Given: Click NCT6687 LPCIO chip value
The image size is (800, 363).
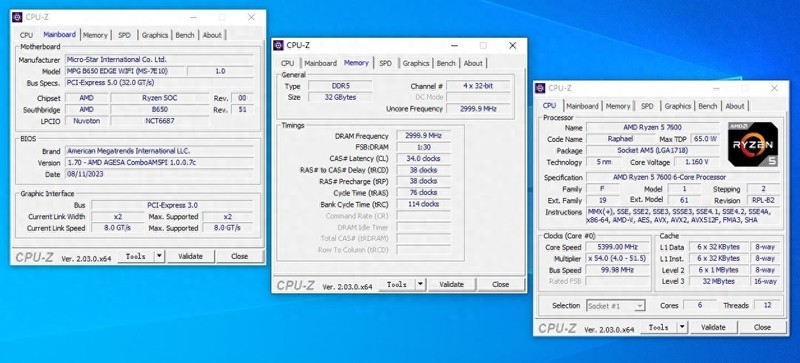Looking at the screenshot, I should pyautogui.click(x=160, y=121).
